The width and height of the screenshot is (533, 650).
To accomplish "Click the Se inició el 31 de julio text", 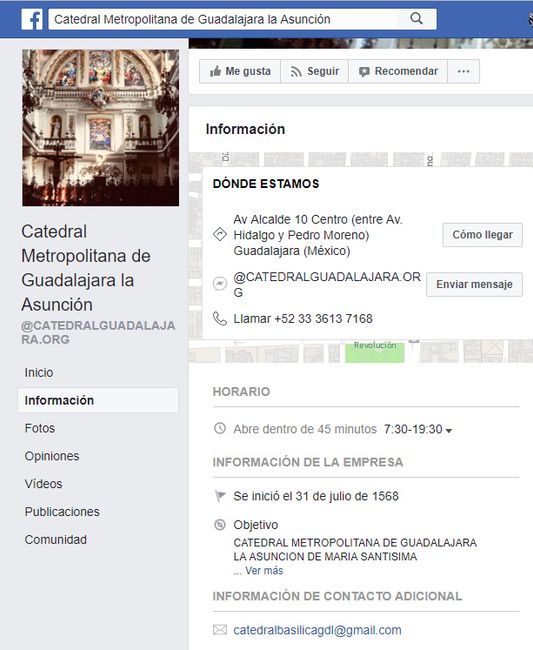I will [316, 496].
